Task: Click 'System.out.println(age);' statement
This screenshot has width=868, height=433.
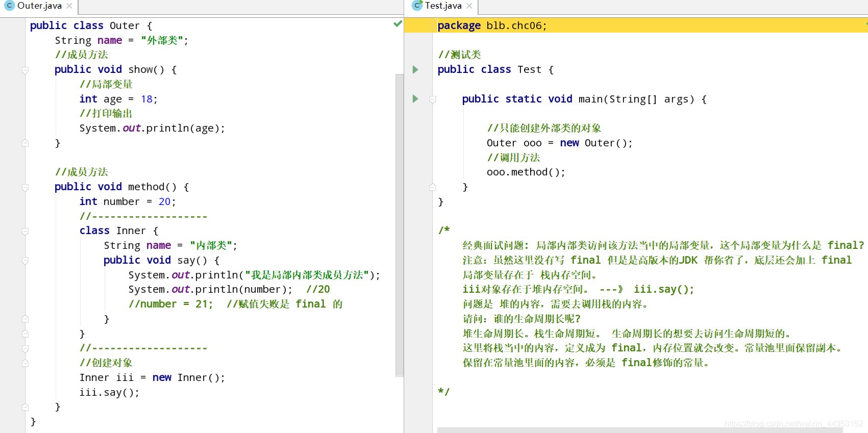Action: [152, 128]
